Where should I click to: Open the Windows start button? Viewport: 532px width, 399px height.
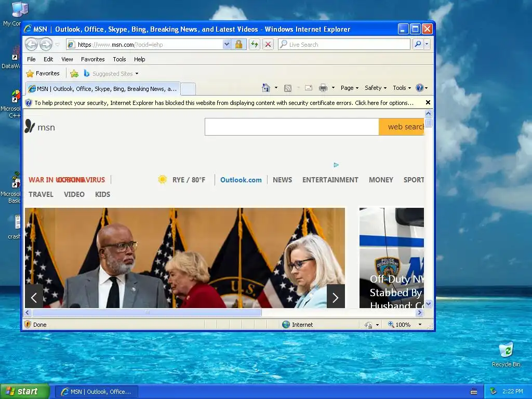pos(24,392)
